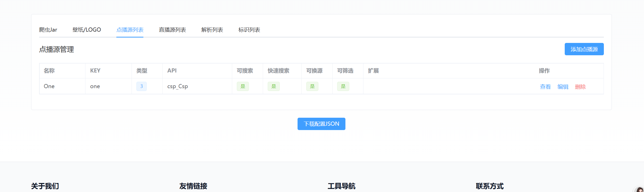Image resolution: width=644 pixels, height=192 pixels.
Task: Click the KEY column header
Action: point(95,71)
